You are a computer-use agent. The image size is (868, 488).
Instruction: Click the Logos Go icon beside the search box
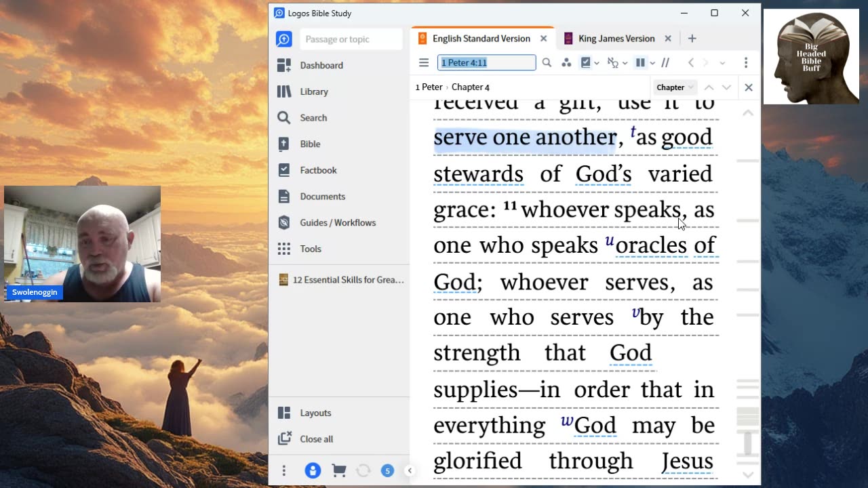[284, 39]
